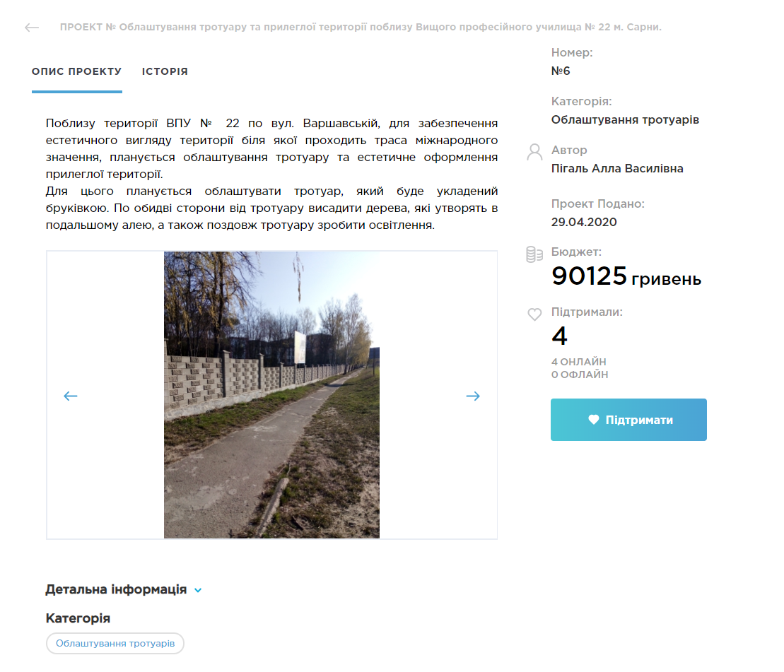Click the submission date 29.04.2020
The image size is (784, 672).
tap(584, 223)
